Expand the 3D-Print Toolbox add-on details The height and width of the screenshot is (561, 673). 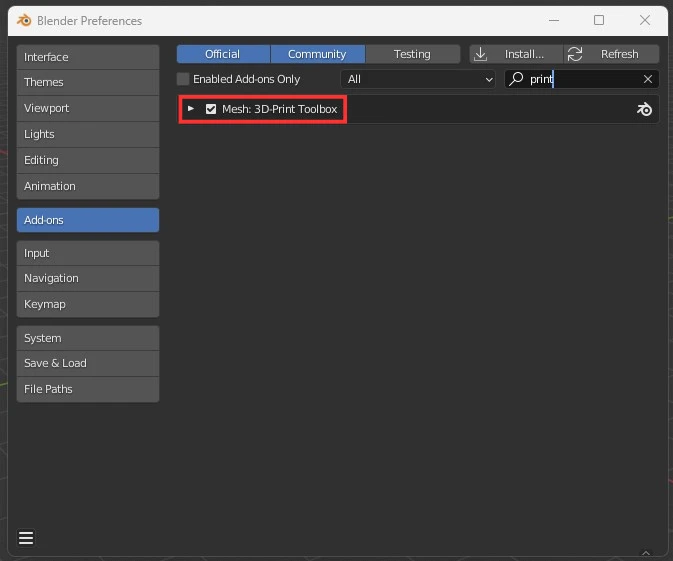[x=191, y=109]
